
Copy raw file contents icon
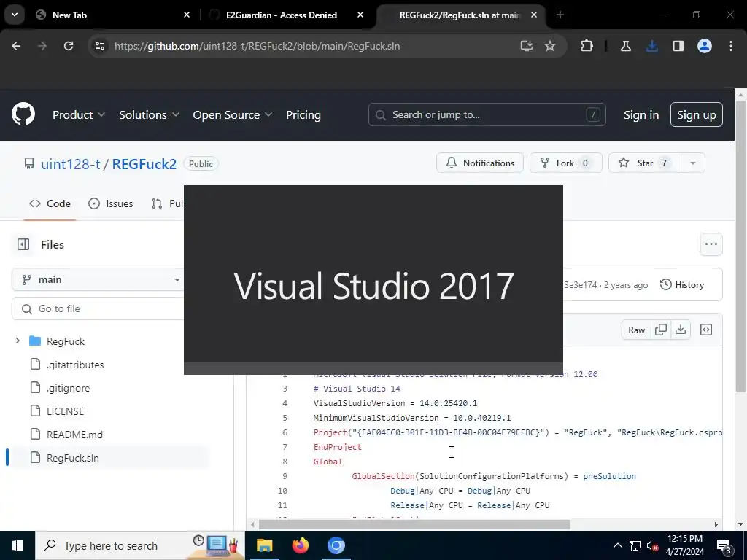coord(661,330)
